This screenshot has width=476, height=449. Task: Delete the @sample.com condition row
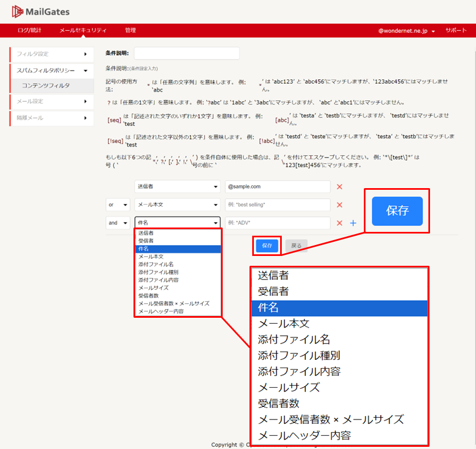339,187
